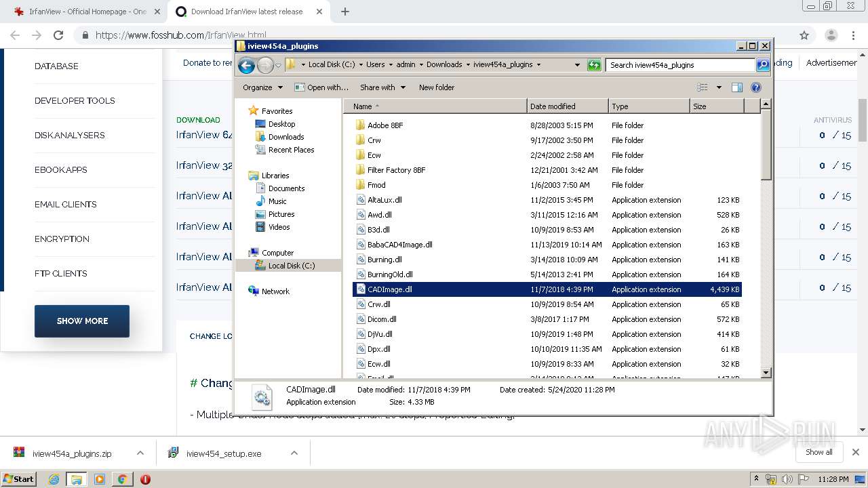Click the file list vertical scrollbar thumb
868x488 pixels.
point(766,145)
